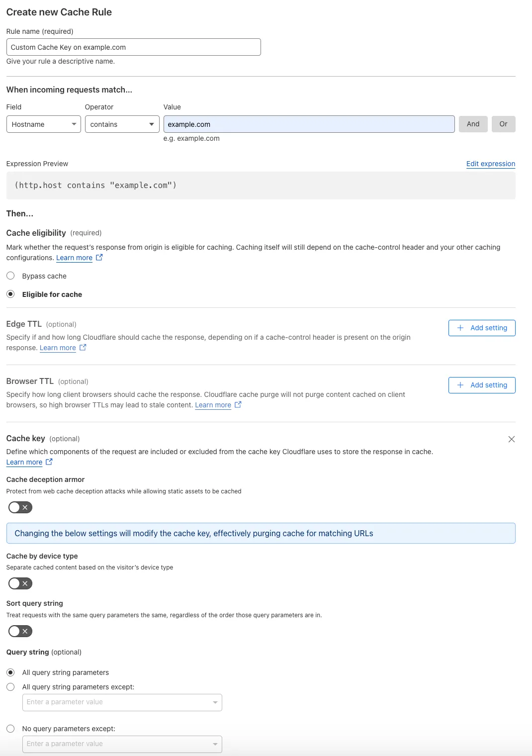
Task: Open the contains operator dropdown
Action: pyautogui.click(x=122, y=124)
